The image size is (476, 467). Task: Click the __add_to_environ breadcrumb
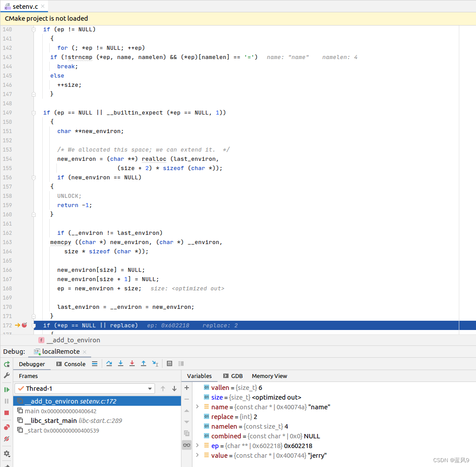pos(70,340)
